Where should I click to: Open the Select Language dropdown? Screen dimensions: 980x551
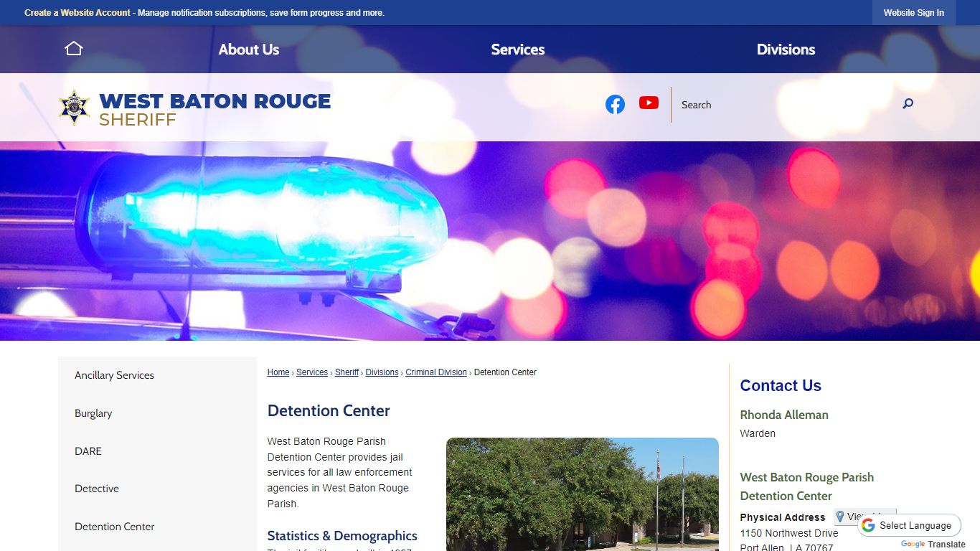[x=910, y=525]
